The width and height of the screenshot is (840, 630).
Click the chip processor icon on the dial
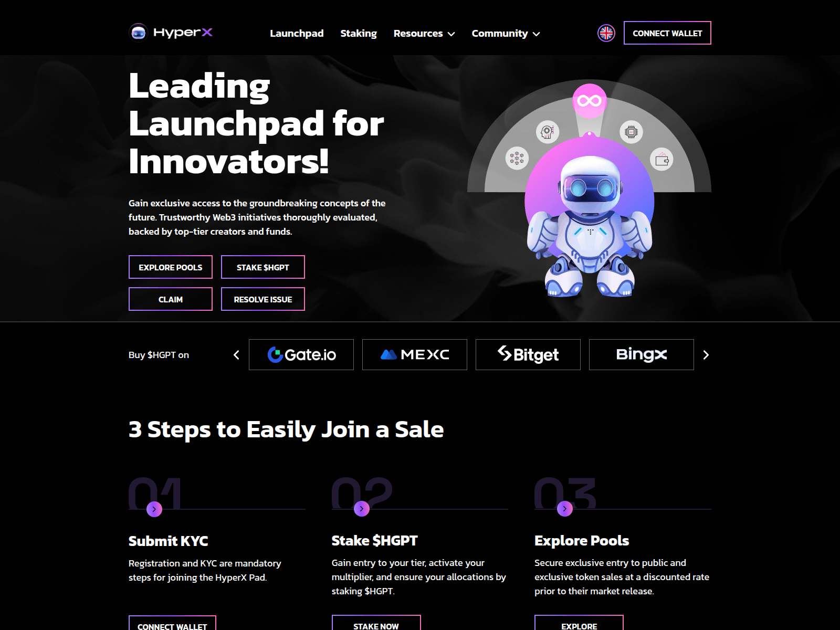coord(631,132)
